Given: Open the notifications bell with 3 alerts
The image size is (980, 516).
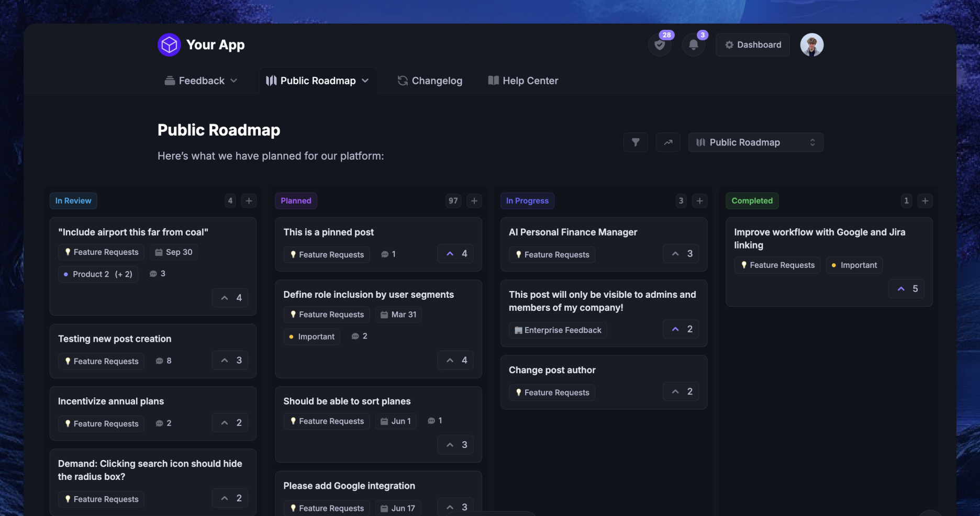Looking at the screenshot, I should 693,44.
